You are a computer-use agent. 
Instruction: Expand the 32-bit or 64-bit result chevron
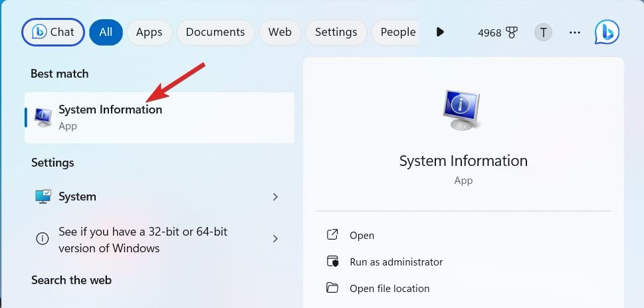[x=275, y=239]
